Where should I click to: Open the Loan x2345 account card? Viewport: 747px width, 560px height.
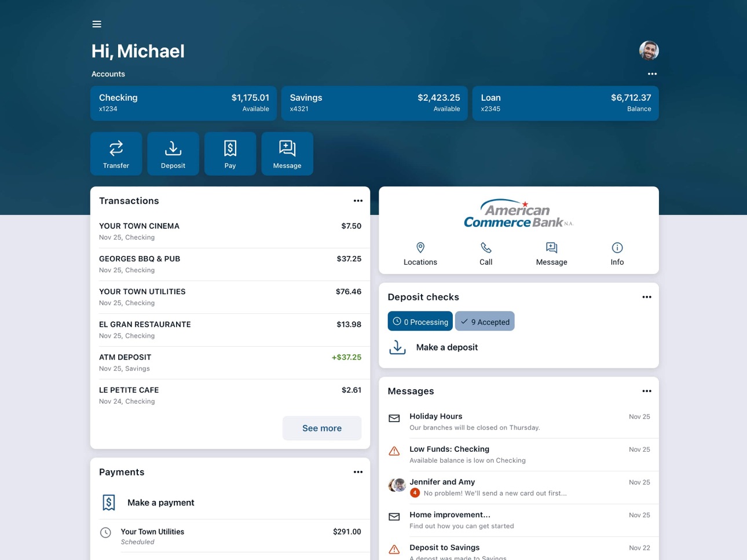tap(566, 103)
